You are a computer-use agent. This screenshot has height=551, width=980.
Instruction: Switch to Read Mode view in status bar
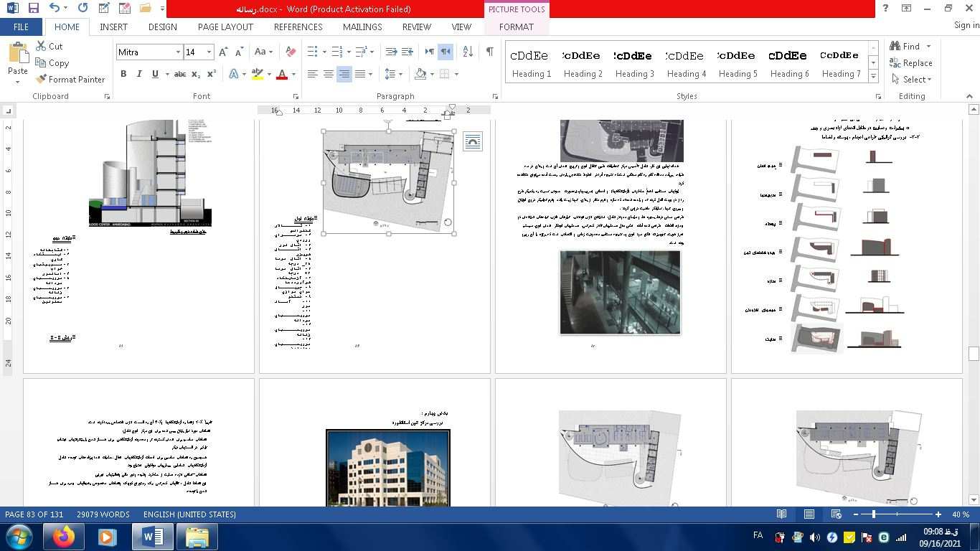tap(781, 514)
